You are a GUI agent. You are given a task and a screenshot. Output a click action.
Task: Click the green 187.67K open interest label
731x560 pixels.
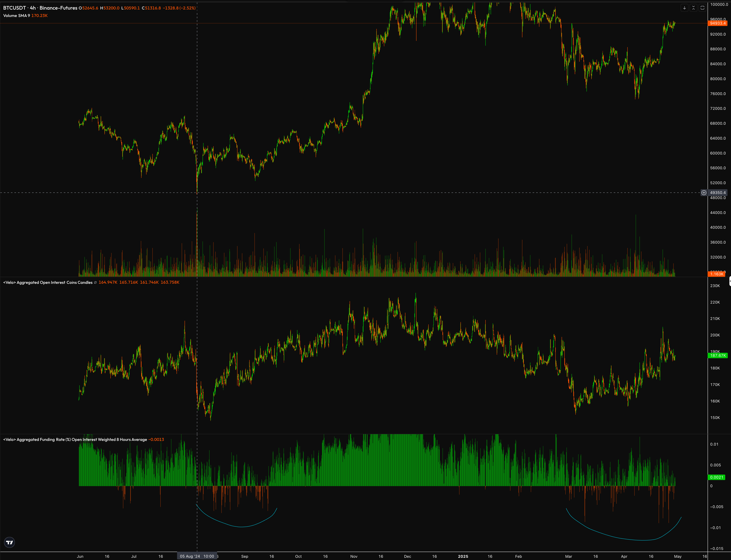[x=717, y=355]
